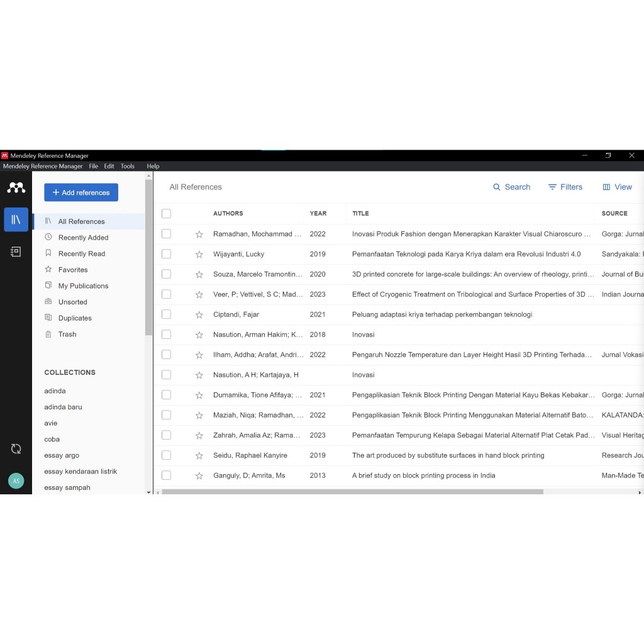
Task: Open the Library view icon
Action: click(x=16, y=219)
